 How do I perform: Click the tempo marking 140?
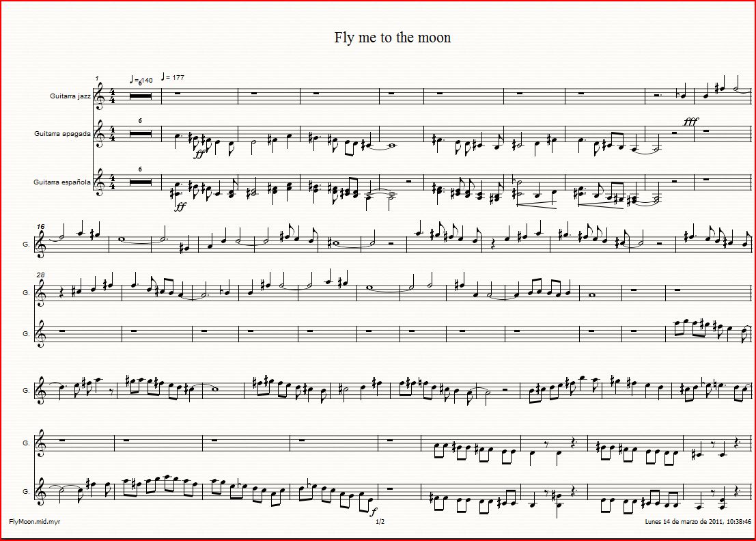(141, 80)
